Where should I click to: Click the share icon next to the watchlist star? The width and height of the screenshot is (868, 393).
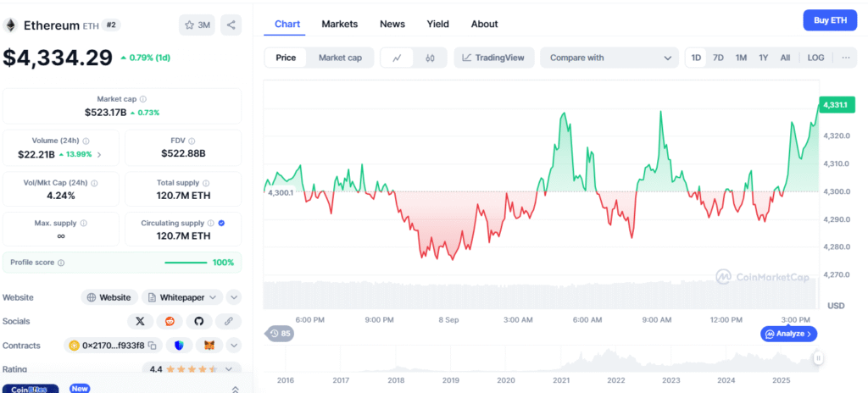click(x=231, y=25)
